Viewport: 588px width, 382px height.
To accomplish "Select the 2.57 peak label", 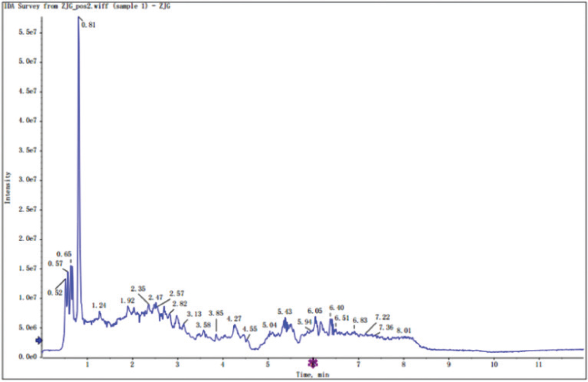I will [177, 293].
